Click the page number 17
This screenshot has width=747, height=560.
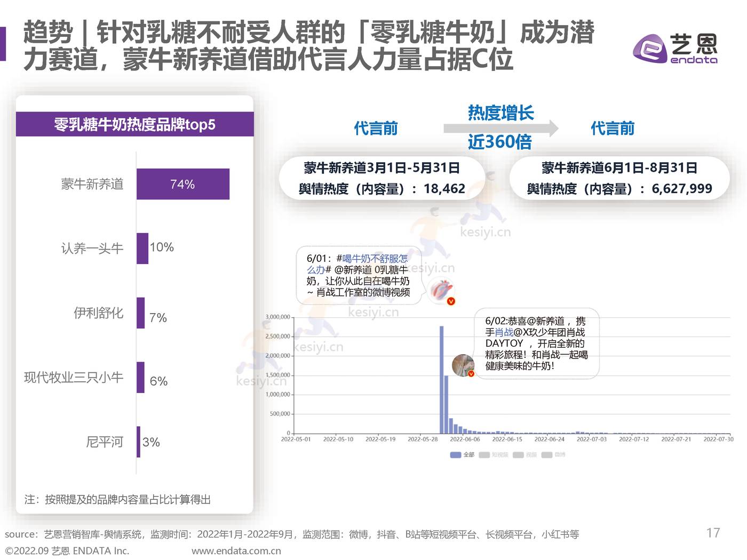tap(713, 533)
